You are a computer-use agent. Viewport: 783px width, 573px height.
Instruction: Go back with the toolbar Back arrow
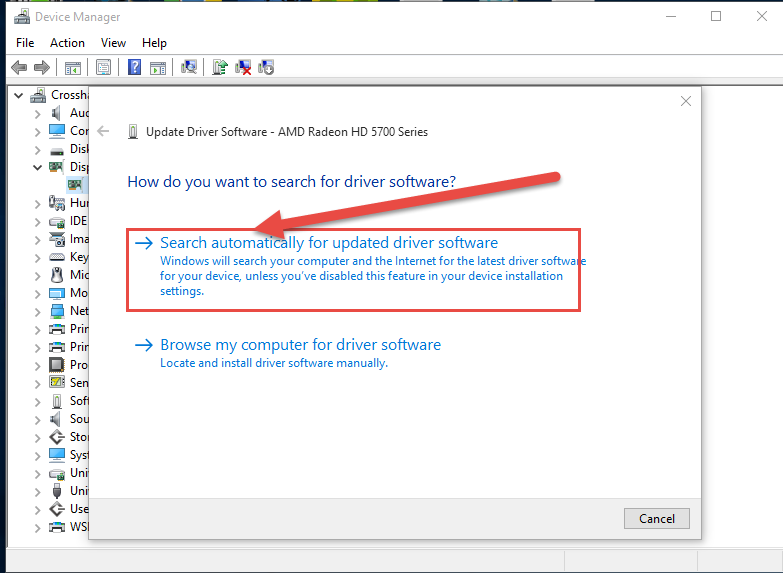point(19,67)
